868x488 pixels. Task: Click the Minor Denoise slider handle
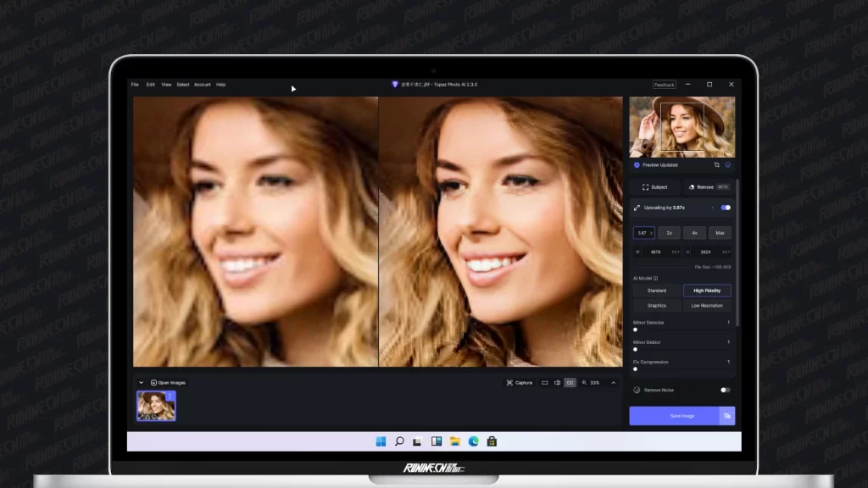pos(636,330)
